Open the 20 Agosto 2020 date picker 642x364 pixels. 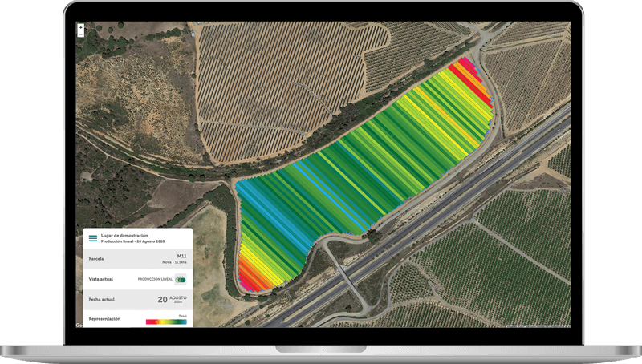pos(172,299)
